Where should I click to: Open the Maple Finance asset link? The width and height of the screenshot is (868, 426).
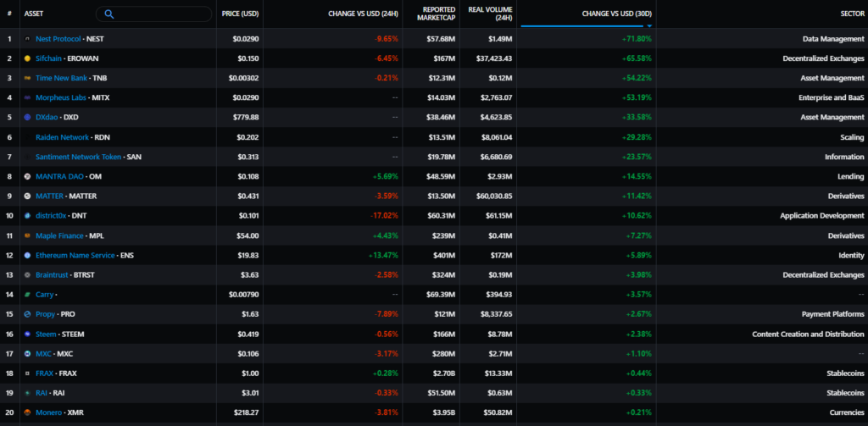(x=59, y=235)
